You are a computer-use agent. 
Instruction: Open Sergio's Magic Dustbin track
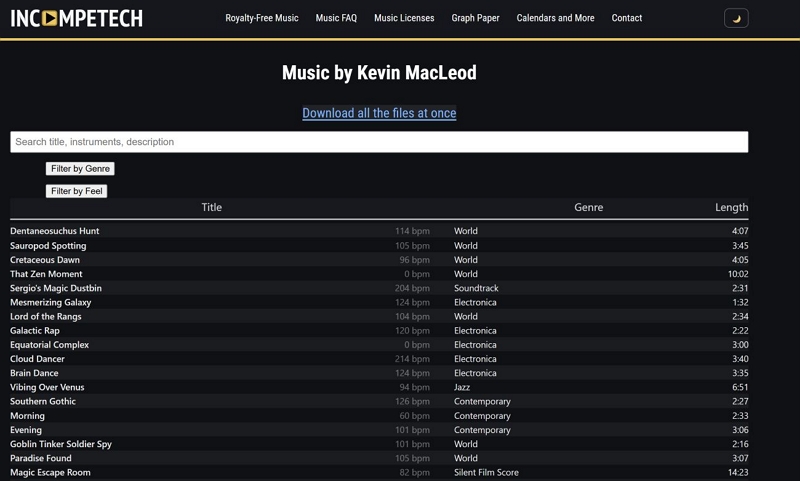coord(56,288)
